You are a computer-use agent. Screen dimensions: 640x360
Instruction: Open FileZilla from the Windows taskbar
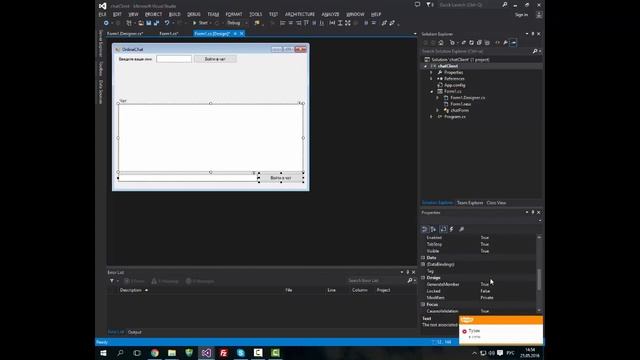point(224,353)
